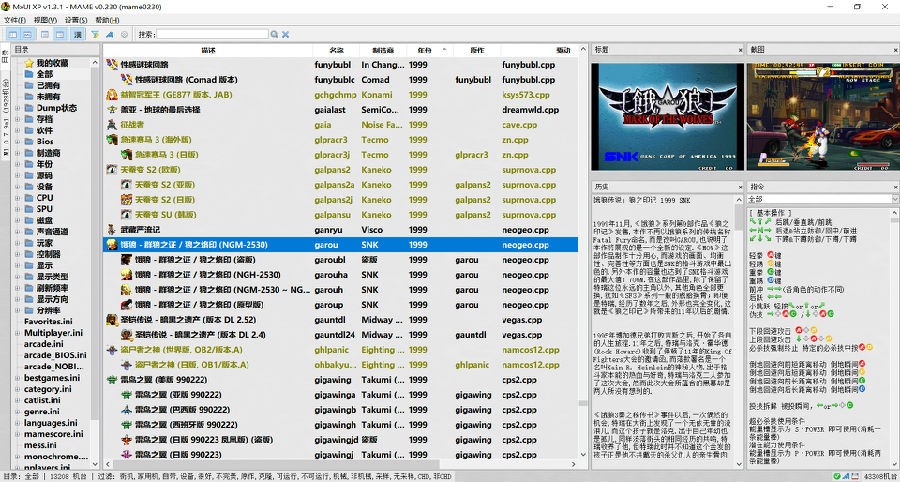Select bestgames.ini in the tree
This screenshot has width=900, height=482.
52,378
